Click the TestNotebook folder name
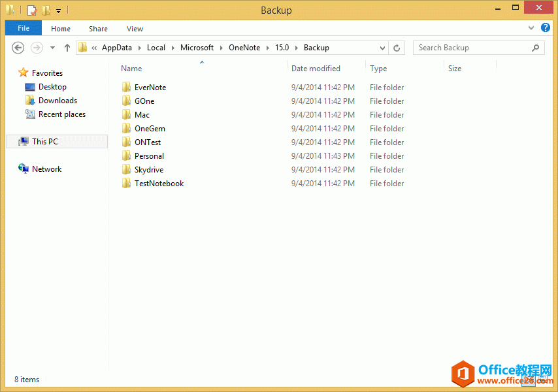Screen dimensions: 558x392 [159, 184]
